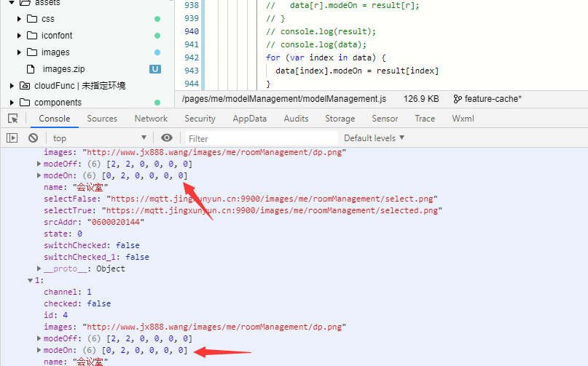Collapse object entry 1 in console

pos(30,280)
